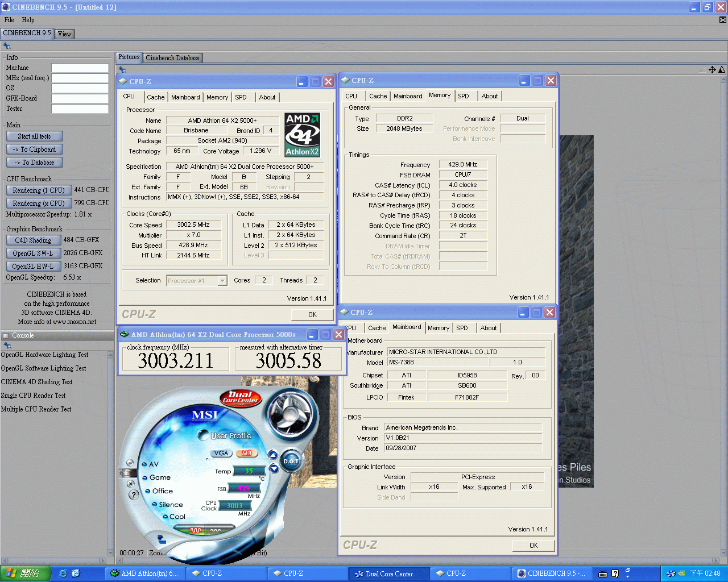
Task: Click the AMD 64 Athlon X2 logo
Action: [x=302, y=135]
